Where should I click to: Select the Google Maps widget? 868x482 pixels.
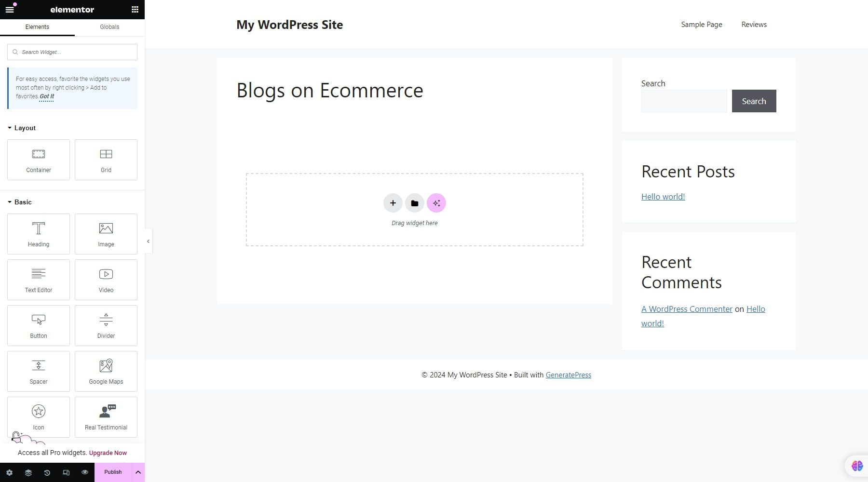[x=106, y=371]
